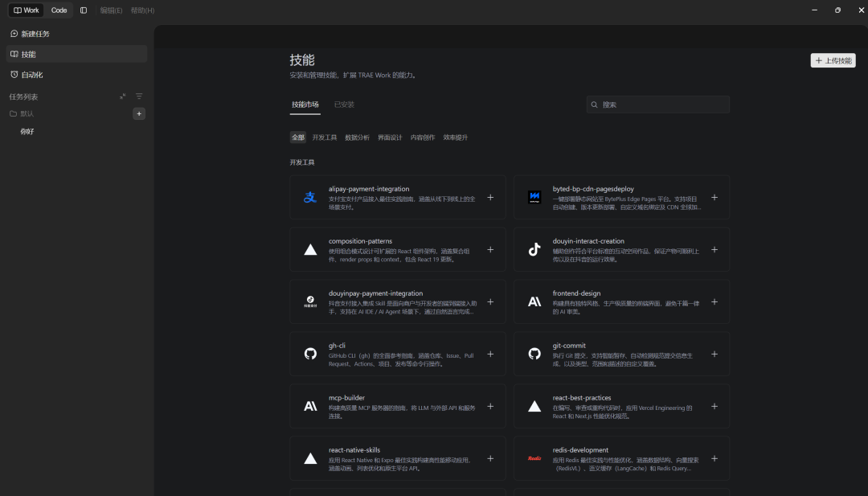Click the Anthropic logo on mcp-builder
The width and height of the screenshot is (868, 496).
point(310,406)
